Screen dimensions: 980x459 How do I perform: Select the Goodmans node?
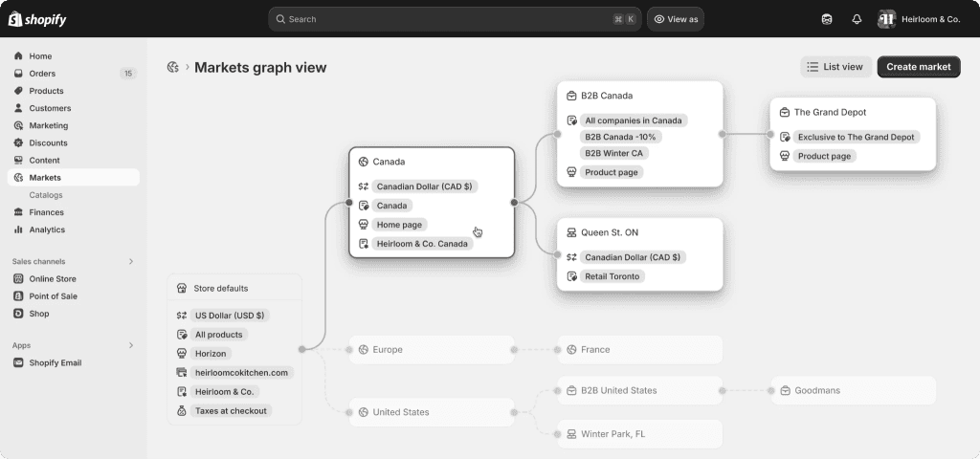coord(853,390)
